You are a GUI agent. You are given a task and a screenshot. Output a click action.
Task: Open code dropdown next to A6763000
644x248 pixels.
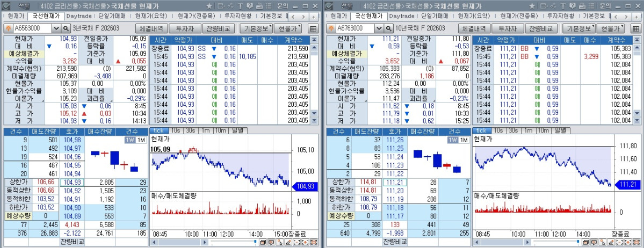pos(379,28)
